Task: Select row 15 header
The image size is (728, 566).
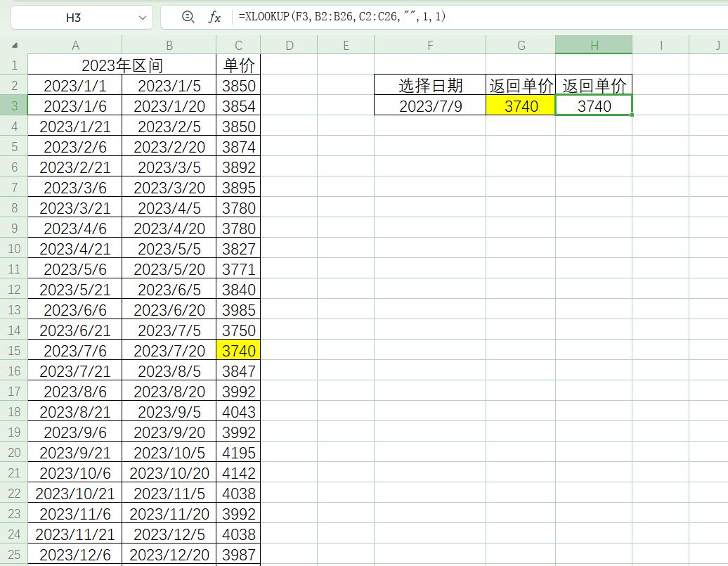Action: 14,350
